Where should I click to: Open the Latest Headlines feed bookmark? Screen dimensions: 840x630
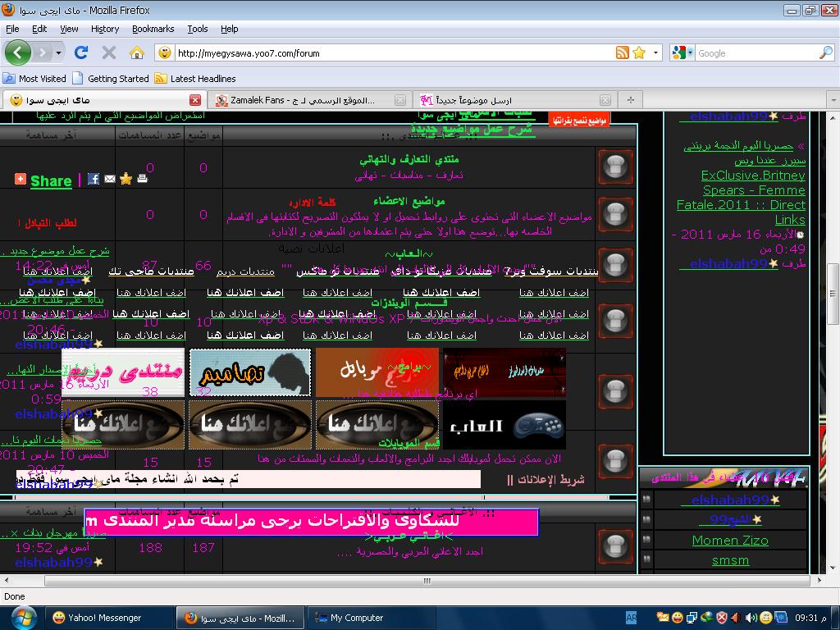pyautogui.click(x=195, y=79)
